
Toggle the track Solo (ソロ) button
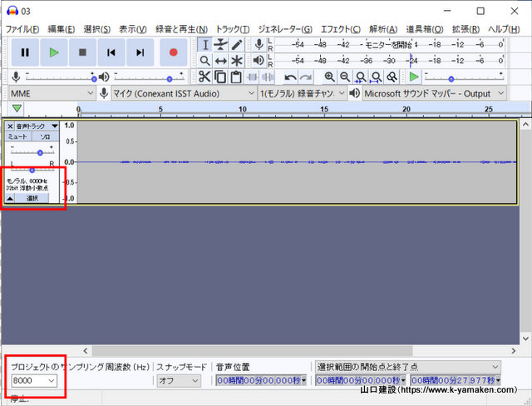[x=46, y=136]
